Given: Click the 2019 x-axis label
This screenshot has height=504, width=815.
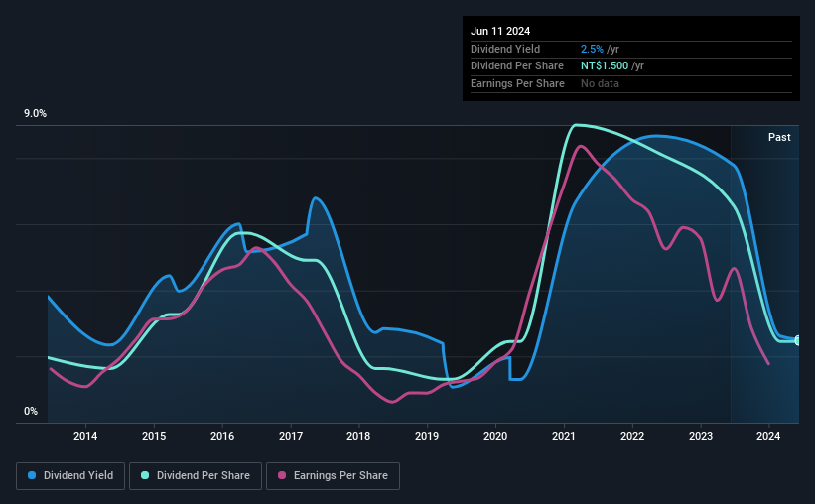Looking at the screenshot, I should [427, 436].
